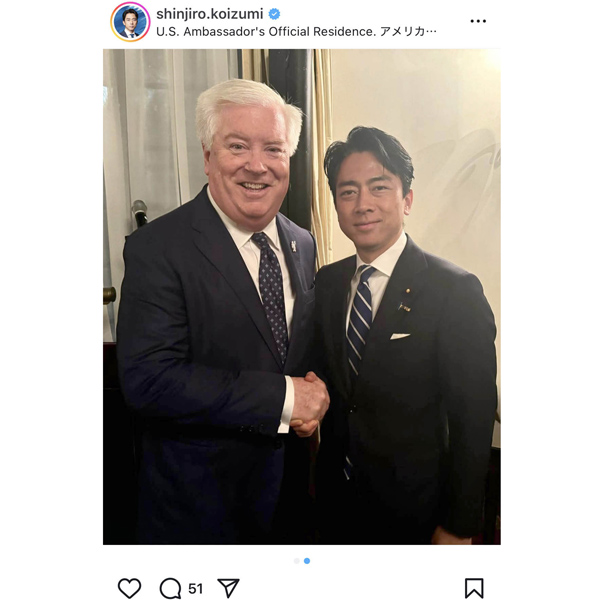Click the dotted navy tie in the photo
Viewport: 600px width, 600px height.
coord(271,294)
